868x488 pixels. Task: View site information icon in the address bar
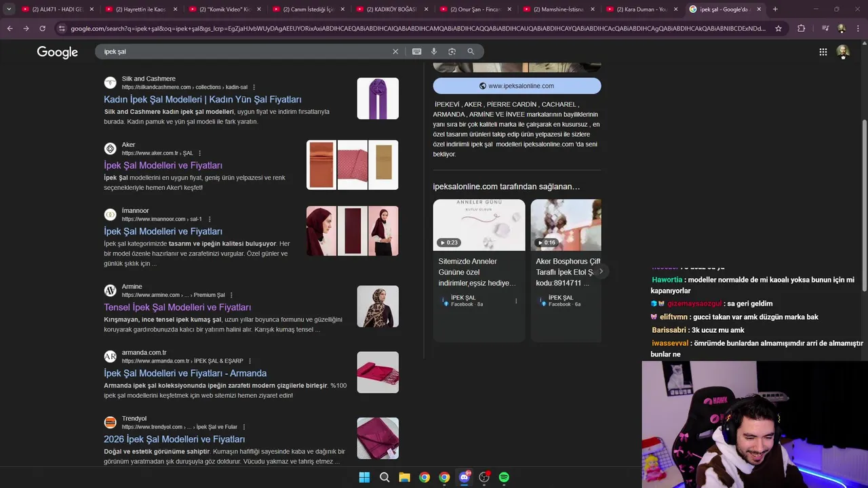pos(62,28)
